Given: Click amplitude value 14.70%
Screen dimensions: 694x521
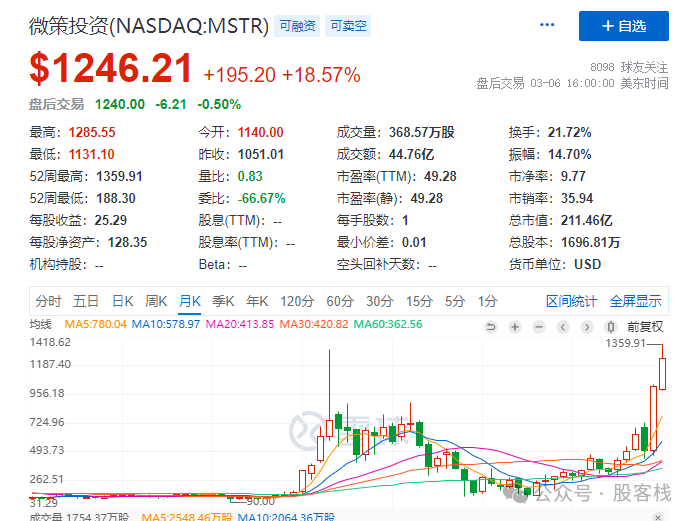Looking at the screenshot, I should click(x=570, y=154).
